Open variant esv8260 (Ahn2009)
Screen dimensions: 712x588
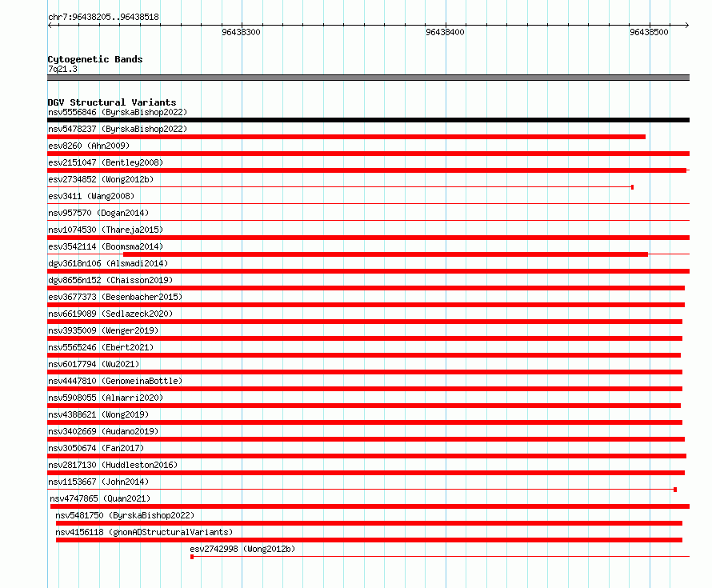(x=89, y=146)
